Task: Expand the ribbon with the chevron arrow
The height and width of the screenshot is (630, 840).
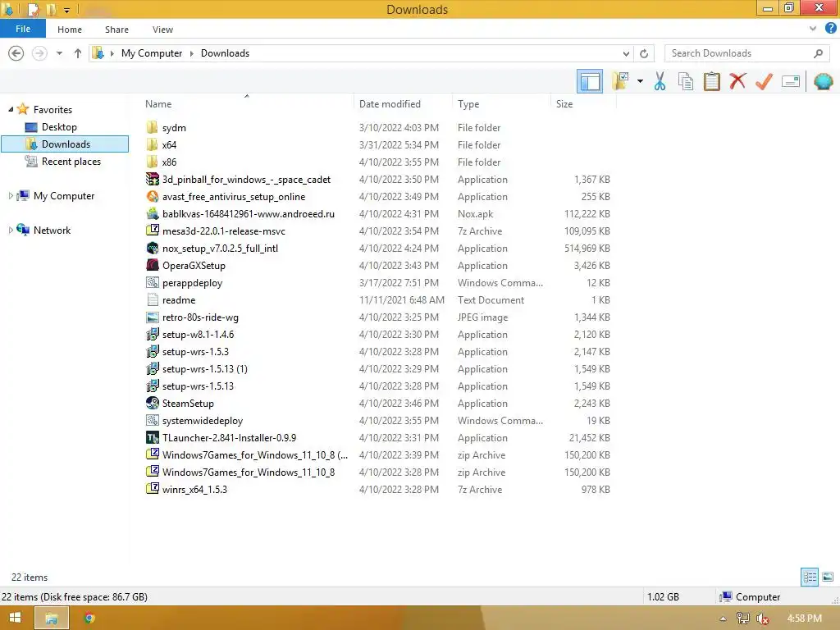Action: (x=813, y=29)
